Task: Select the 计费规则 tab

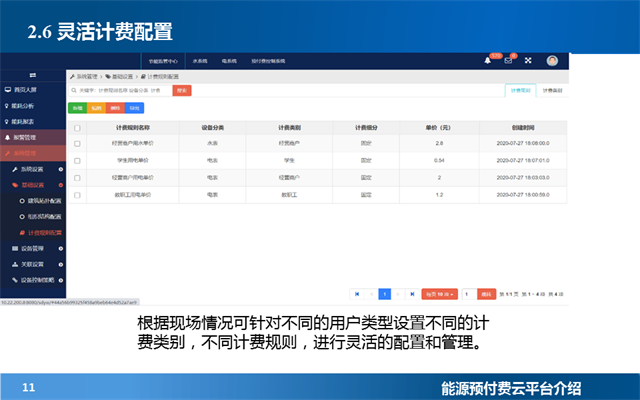Action: (x=520, y=91)
